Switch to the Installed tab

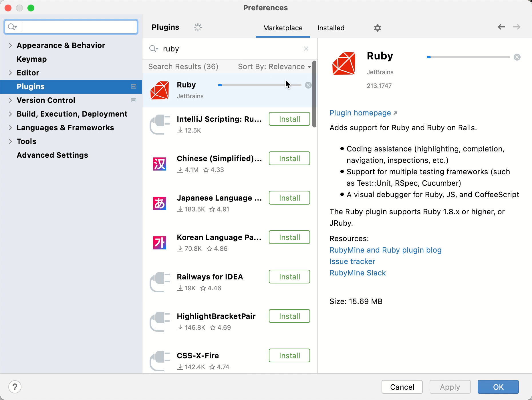(x=331, y=28)
